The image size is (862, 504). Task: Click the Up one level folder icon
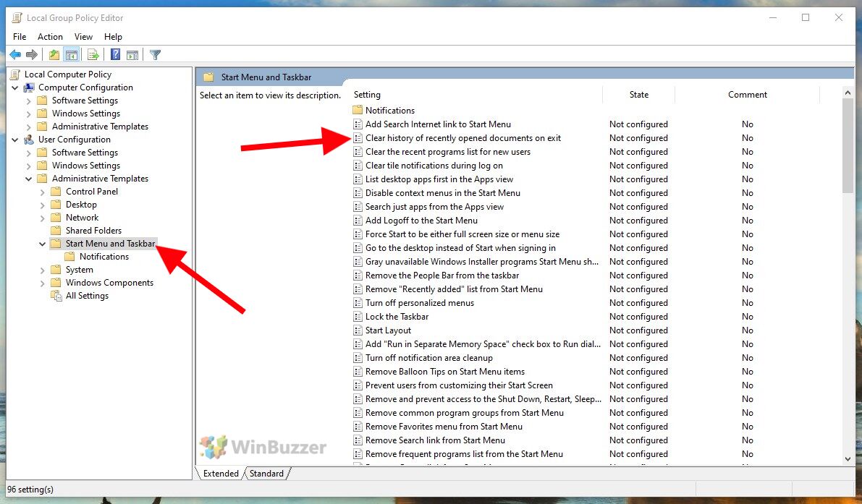tap(54, 55)
